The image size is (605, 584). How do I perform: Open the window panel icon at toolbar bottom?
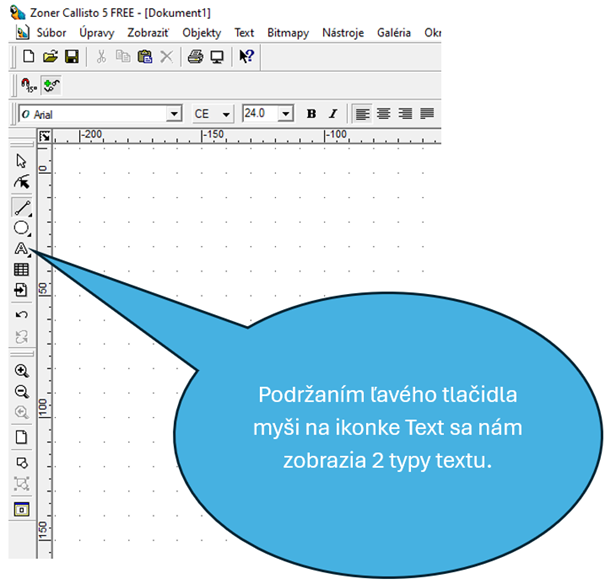pos(22,509)
